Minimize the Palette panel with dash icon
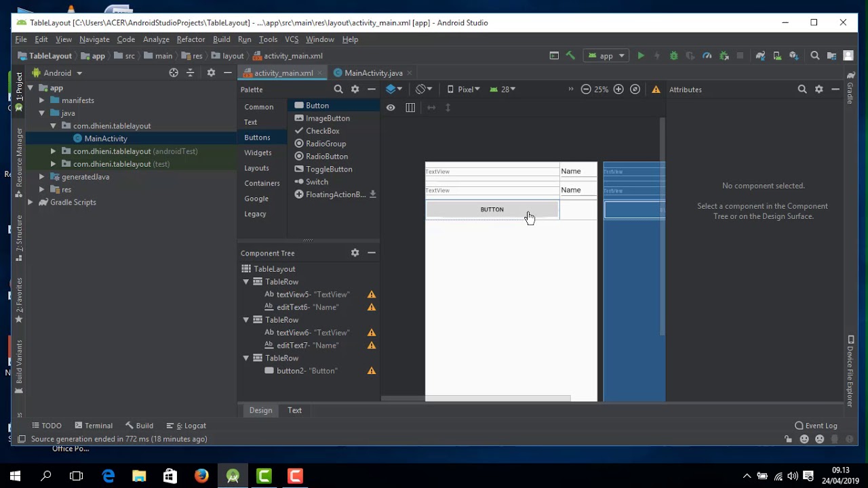 coord(372,89)
